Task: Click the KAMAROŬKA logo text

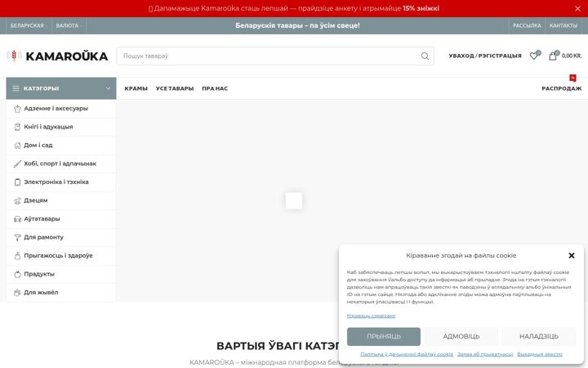Action: tap(67, 56)
